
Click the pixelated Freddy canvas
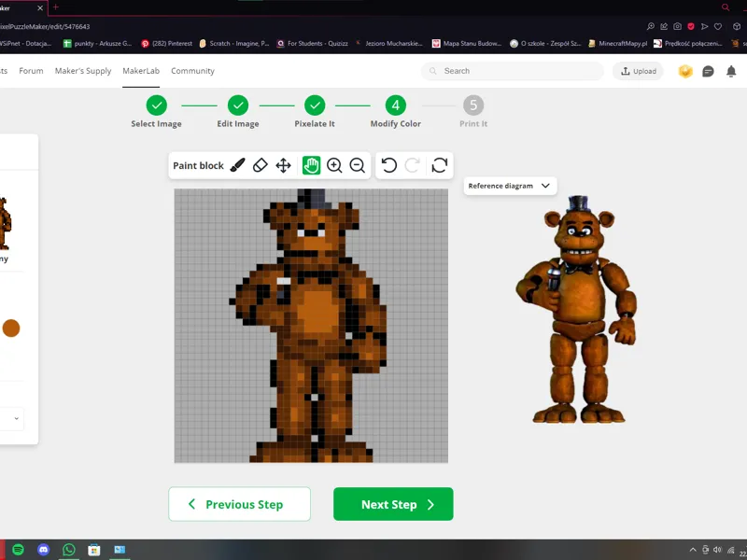tap(311, 326)
